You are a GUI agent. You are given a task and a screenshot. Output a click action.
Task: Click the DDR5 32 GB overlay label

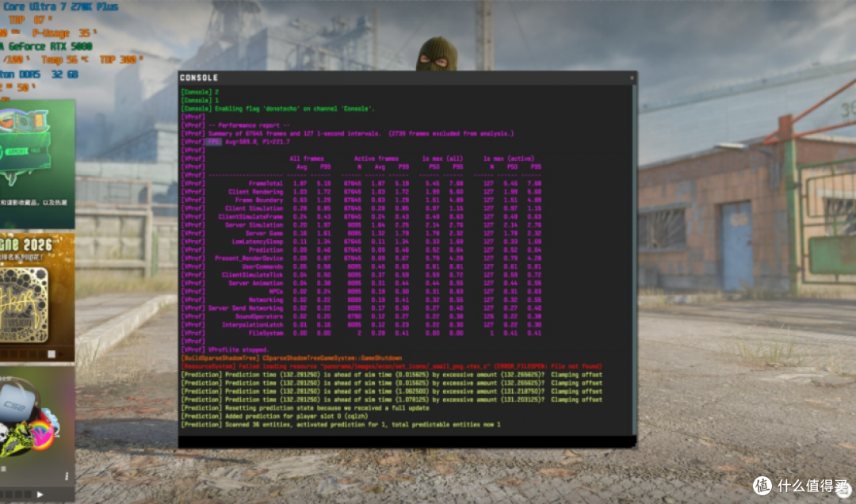click(40, 74)
